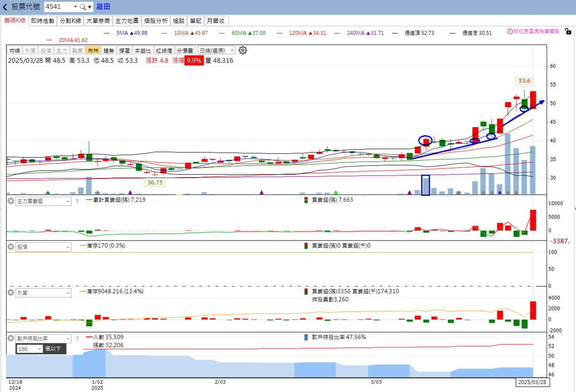The width and height of the screenshot is (576, 392).
Task: Open the 100 張以下 threshold dropdown
Action: click(39, 349)
